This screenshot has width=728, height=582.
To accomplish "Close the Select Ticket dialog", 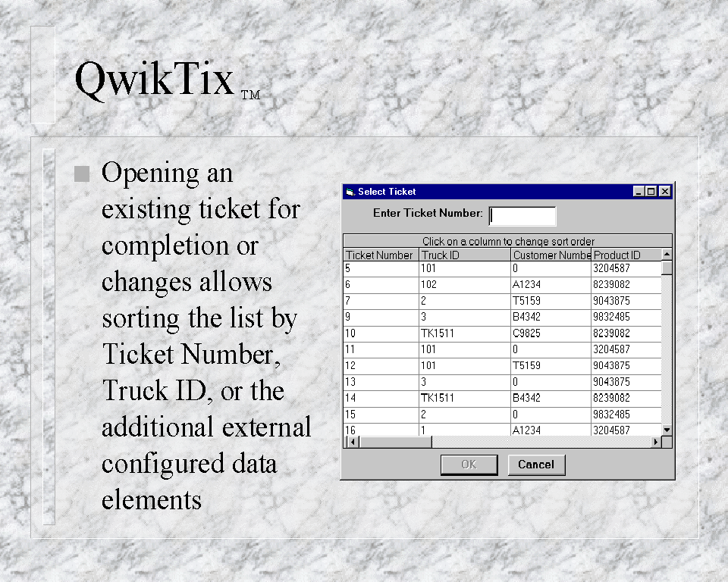I will click(x=664, y=192).
